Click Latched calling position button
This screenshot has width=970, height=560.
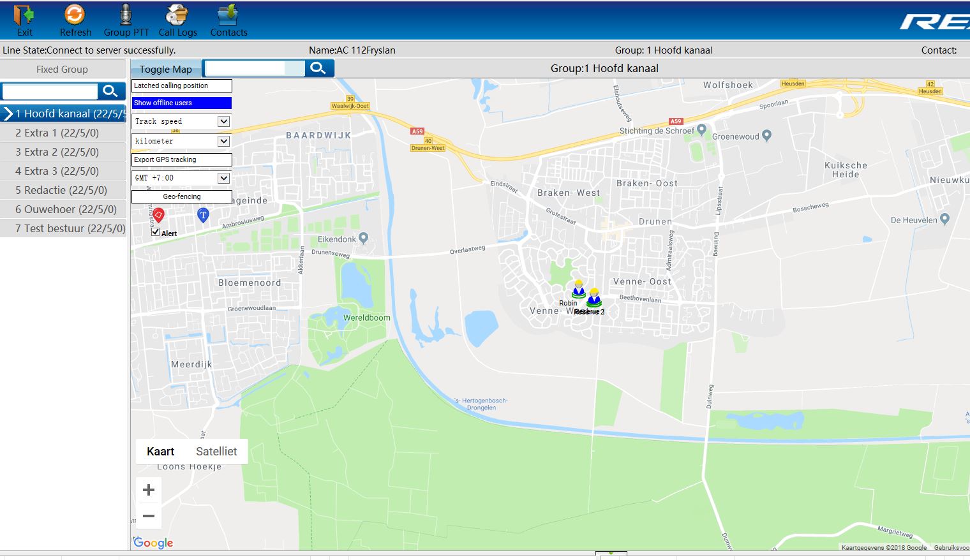[x=182, y=85]
